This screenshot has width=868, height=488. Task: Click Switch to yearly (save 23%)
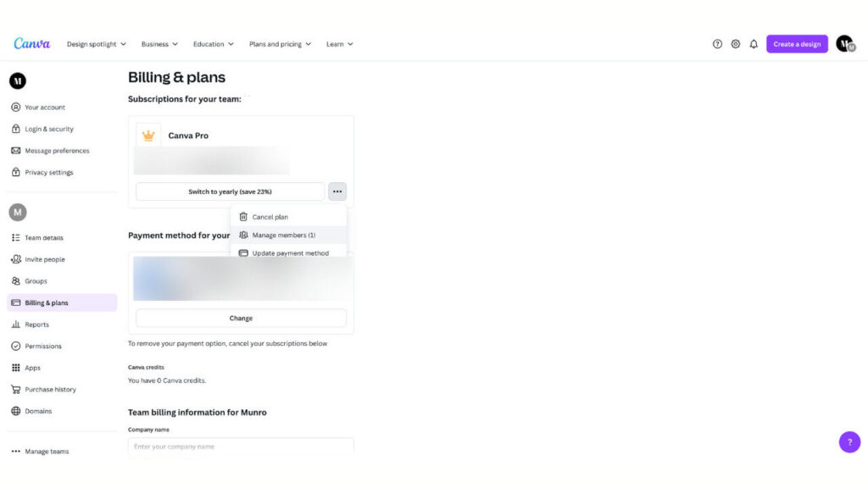[230, 191]
